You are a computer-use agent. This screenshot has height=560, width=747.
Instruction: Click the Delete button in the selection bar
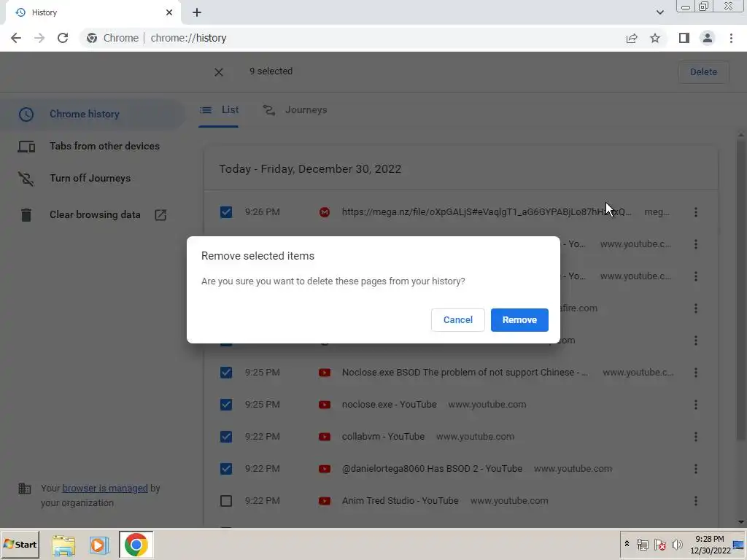click(x=703, y=72)
